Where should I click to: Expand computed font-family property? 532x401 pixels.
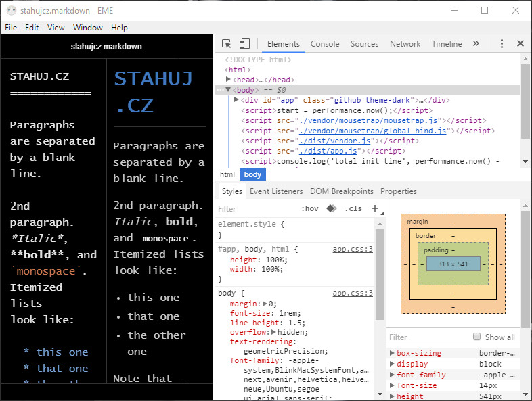pos(392,375)
